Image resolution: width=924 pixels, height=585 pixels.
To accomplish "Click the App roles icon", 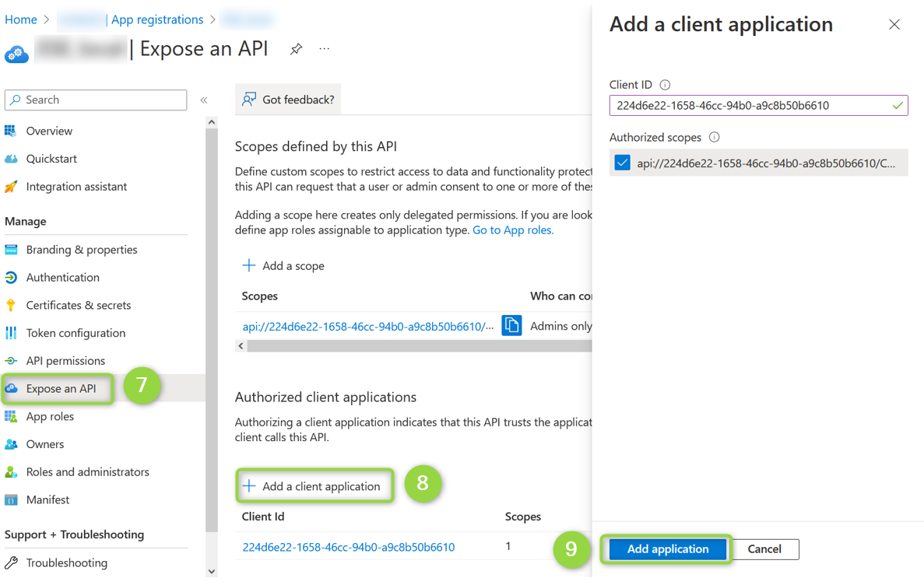I will tap(11, 416).
